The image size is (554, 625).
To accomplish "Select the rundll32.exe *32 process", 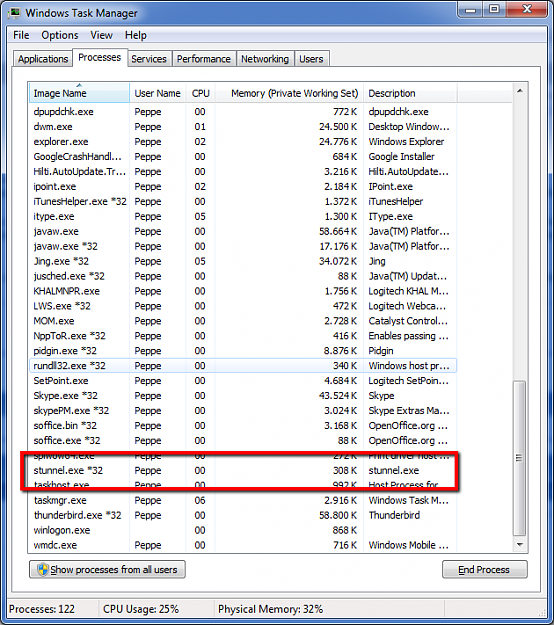I will tap(243, 366).
